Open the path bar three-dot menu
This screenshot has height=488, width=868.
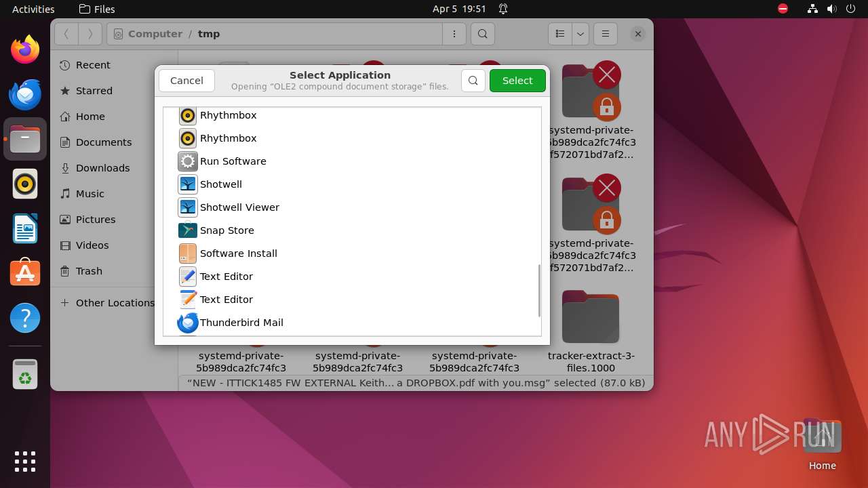pos(454,34)
